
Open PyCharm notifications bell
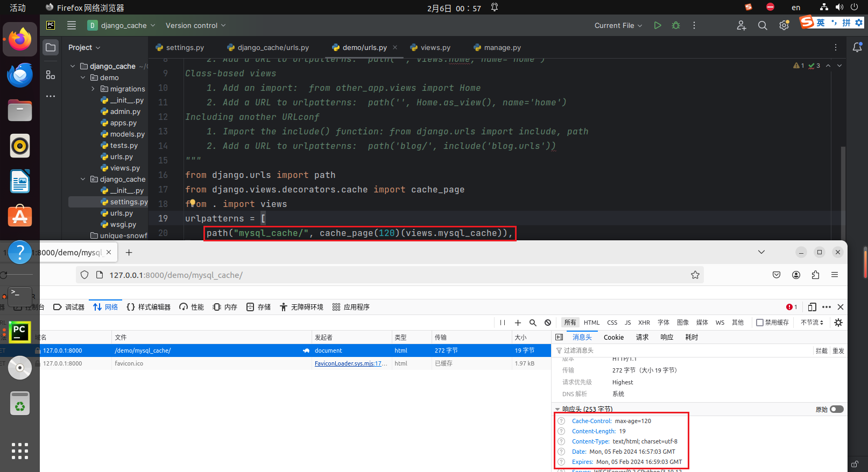coord(857,47)
